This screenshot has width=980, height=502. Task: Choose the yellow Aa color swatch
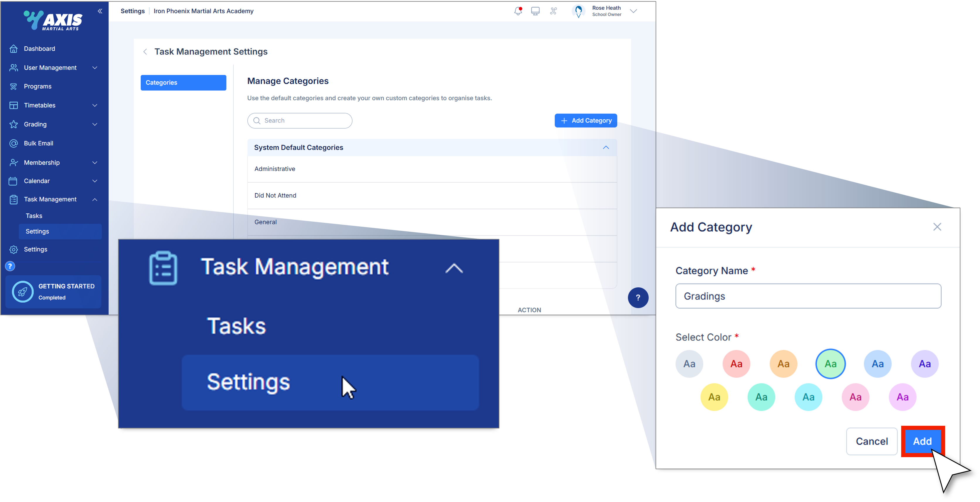tap(714, 397)
